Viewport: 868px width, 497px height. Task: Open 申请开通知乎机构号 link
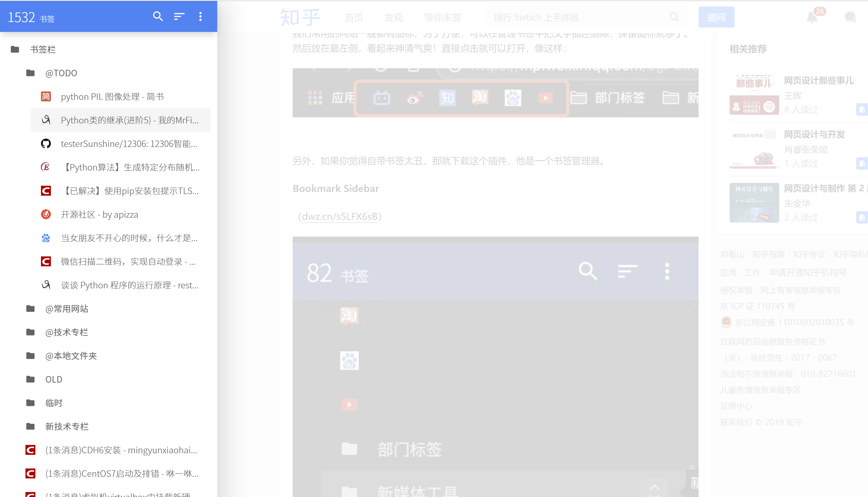(x=808, y=273)
